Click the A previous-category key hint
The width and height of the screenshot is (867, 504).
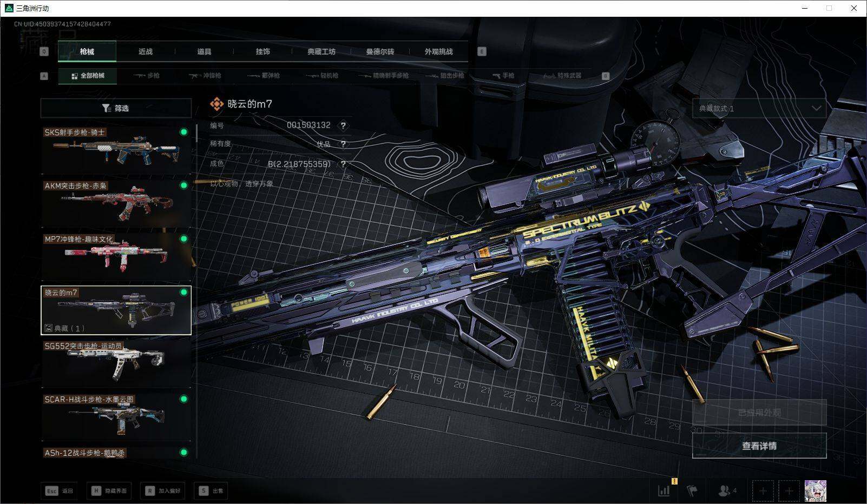point(44,76)
